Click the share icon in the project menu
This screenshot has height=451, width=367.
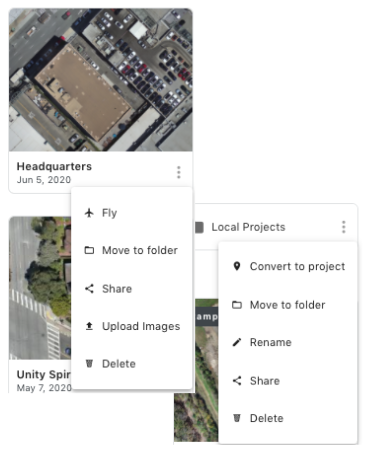(x=89, y=289)
